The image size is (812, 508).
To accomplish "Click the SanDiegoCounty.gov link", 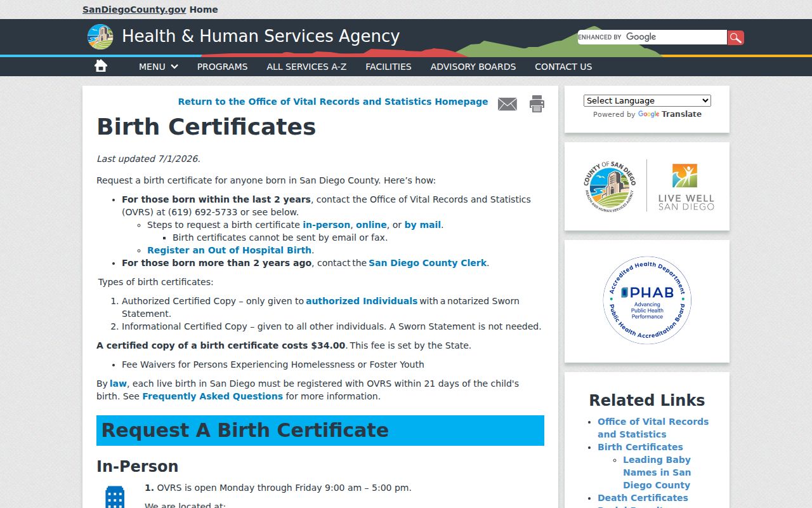I will click(134, 10).
